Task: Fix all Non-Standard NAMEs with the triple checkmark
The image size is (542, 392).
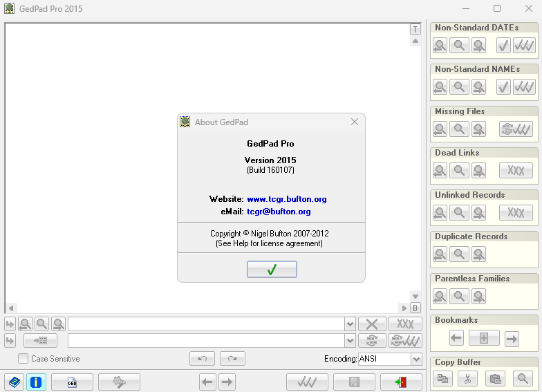Action: 524,87
